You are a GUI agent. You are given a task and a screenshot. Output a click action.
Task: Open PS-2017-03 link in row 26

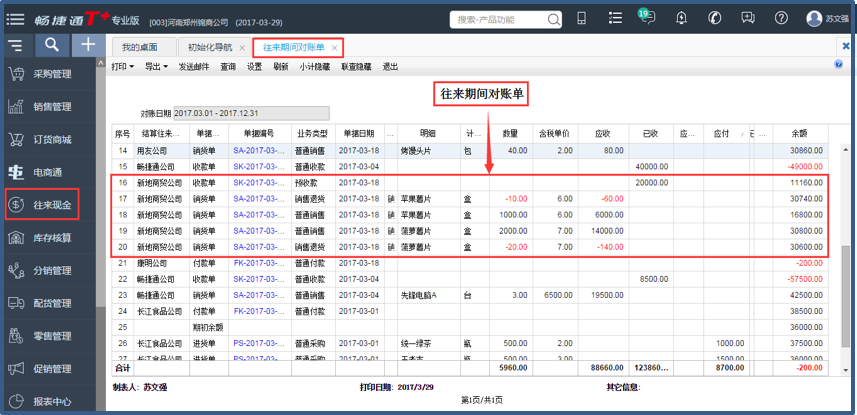[259, 343]
